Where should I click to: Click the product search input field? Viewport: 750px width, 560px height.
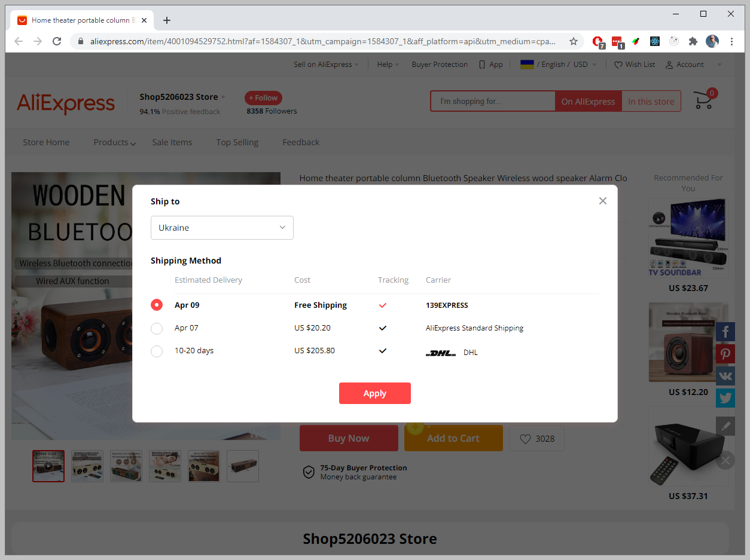[x=493, y=102]
